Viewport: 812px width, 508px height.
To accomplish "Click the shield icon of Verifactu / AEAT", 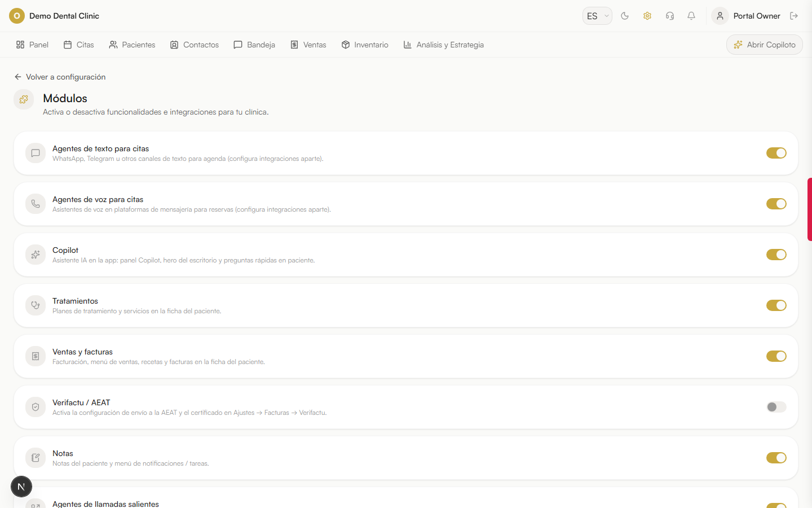I will (36, 407).
